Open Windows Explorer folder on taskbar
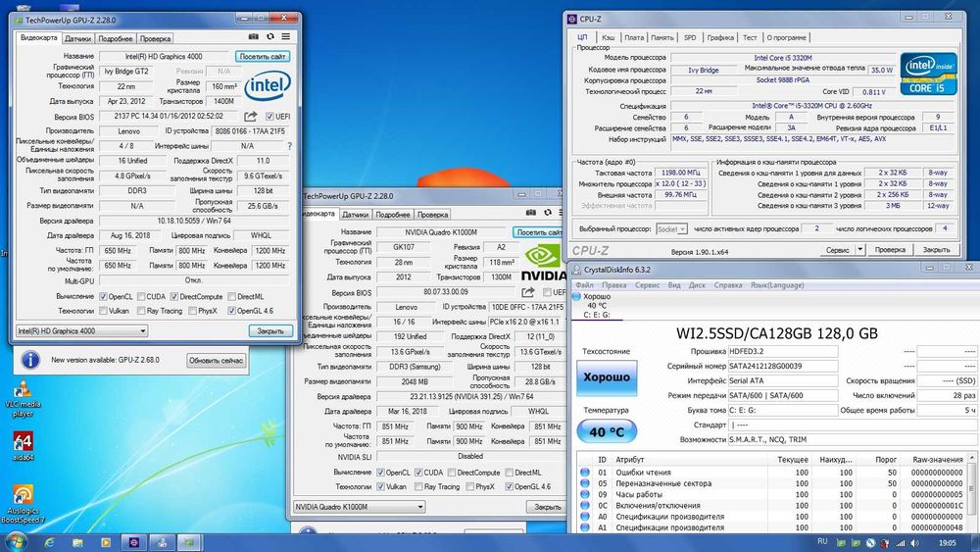 tap(77, 542)
